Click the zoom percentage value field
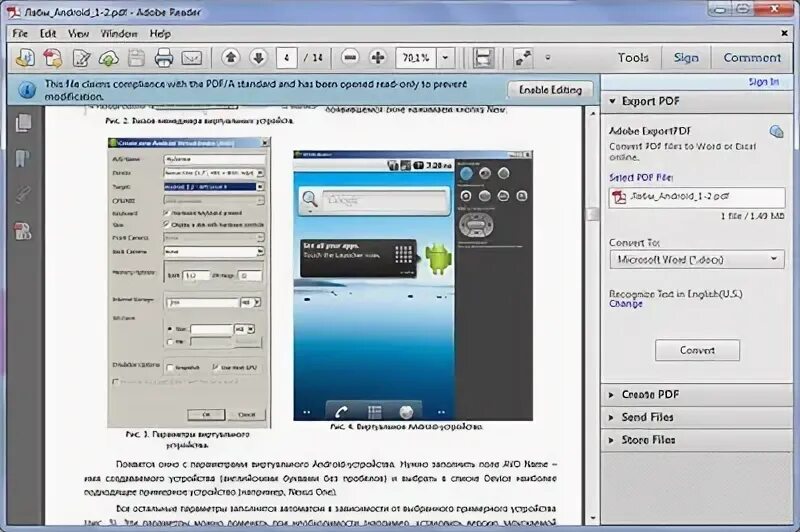This screenshot has width=800, height=532. pos(416,58)
